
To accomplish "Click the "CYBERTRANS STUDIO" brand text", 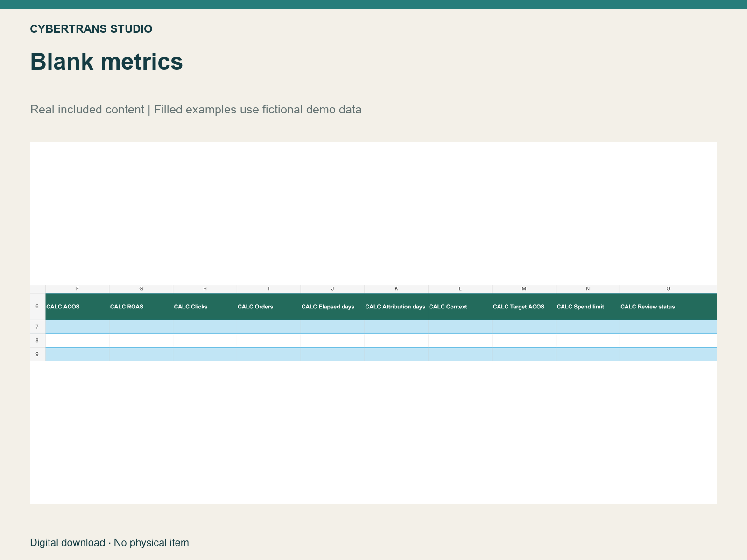I will [x=91, y=29].
